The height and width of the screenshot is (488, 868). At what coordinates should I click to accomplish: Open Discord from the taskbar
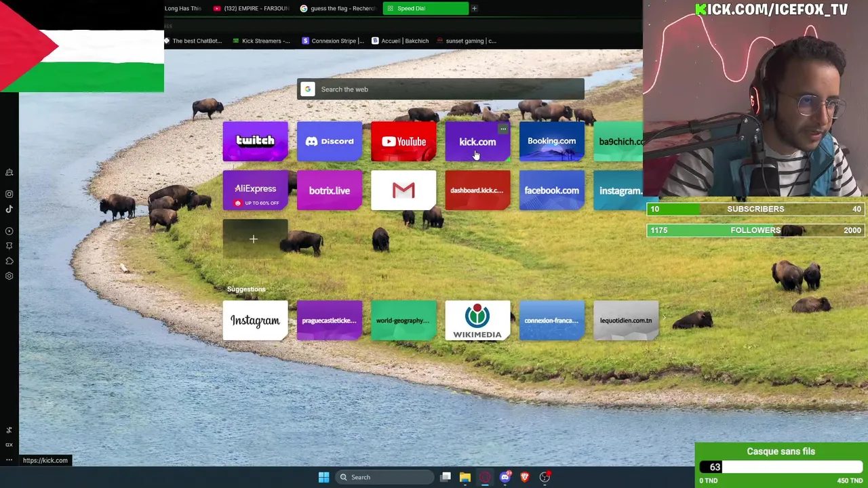[505, 477]
